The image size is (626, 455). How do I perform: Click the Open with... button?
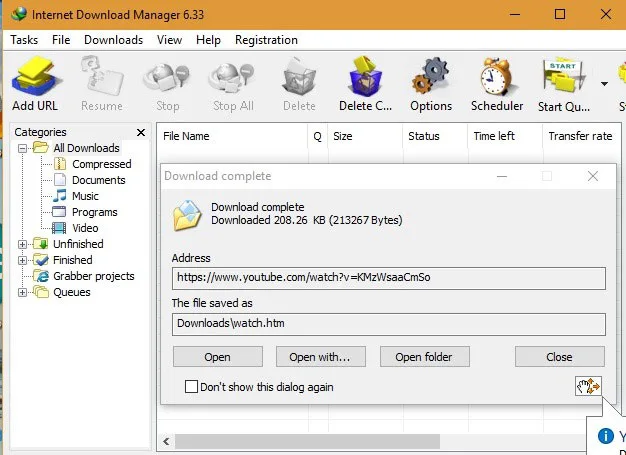(321, 356)
